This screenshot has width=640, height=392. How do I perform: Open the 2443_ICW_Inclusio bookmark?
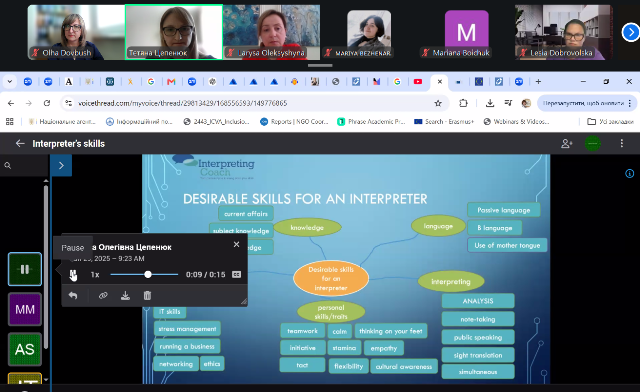tap(216, 121)
